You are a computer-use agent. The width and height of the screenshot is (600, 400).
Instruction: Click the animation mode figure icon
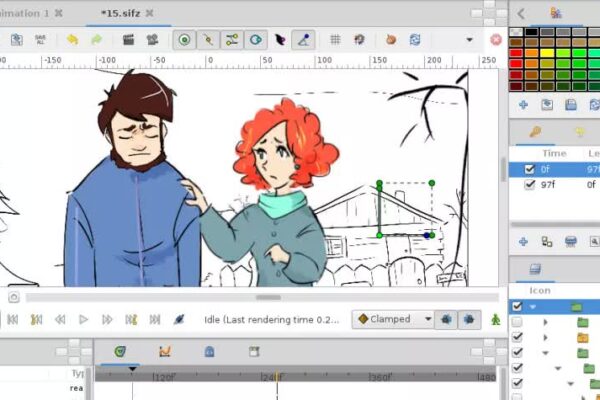tap(494, 319)
